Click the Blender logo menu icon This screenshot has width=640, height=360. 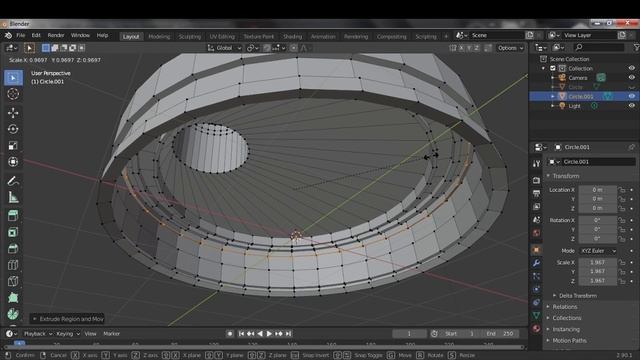pyautogui.click(x=8, y=36)
